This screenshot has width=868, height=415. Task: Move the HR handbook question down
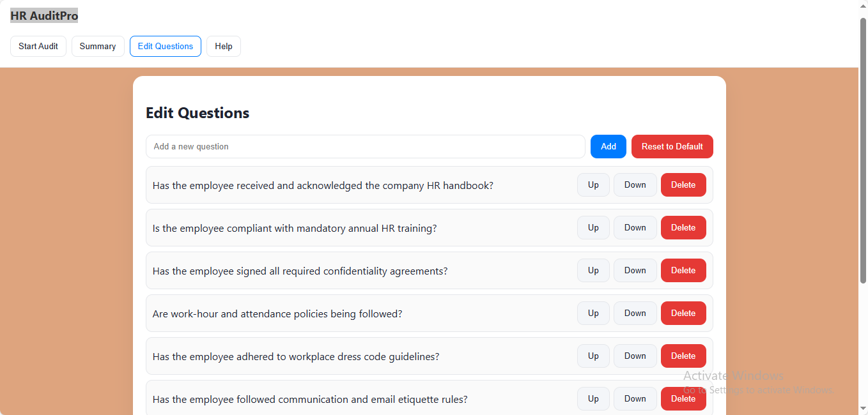635,185
